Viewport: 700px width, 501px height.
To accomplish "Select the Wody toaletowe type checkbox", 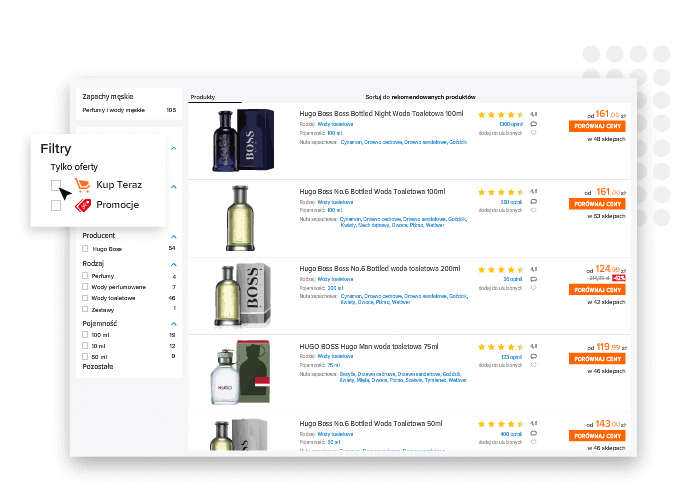I will (85, 297).
